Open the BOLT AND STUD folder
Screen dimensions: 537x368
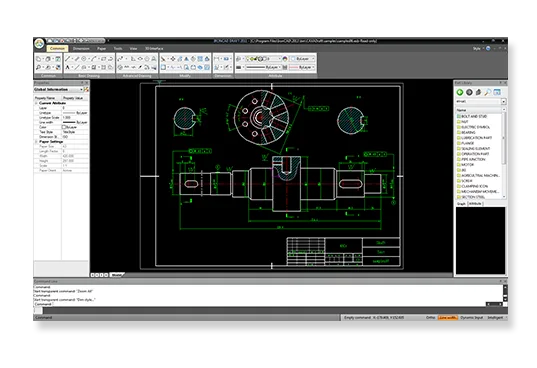pyautogui.click(x=472, y=117)
